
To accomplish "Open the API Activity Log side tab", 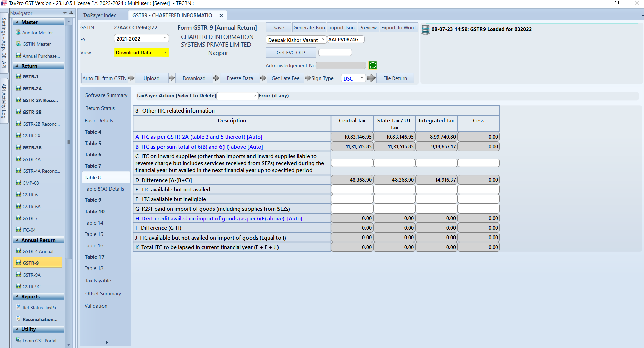I will 4,101.
